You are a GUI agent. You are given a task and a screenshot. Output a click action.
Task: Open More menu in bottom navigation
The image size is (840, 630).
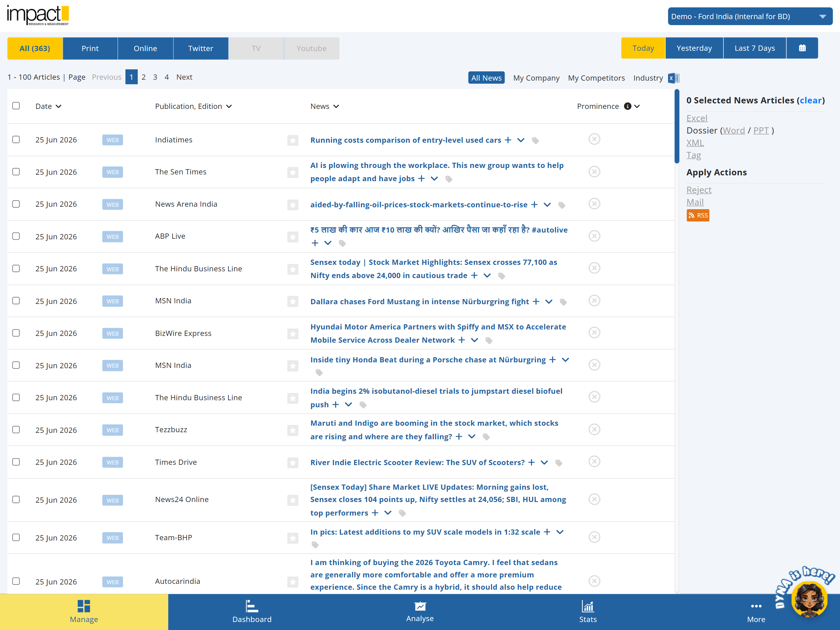756,612
